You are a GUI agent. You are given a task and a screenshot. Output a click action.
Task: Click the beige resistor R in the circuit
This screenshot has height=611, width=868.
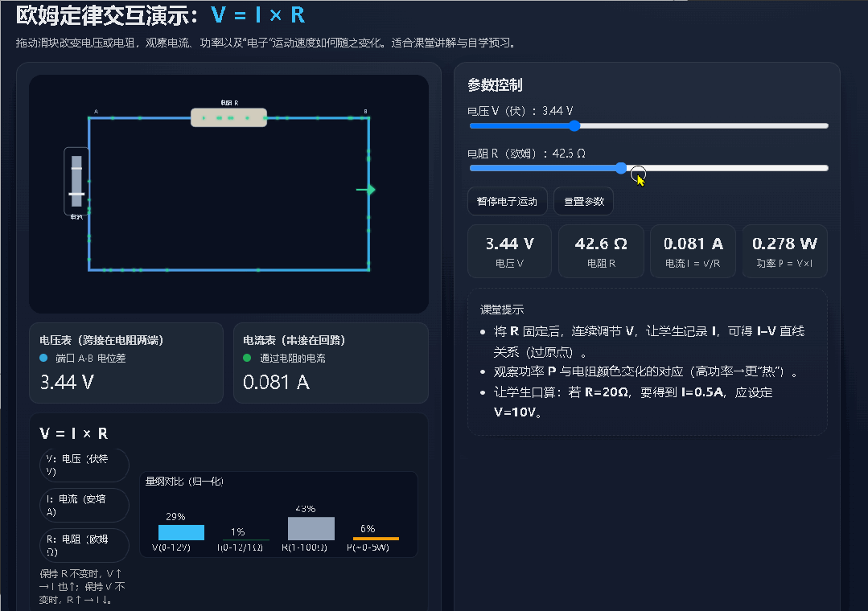228,117
